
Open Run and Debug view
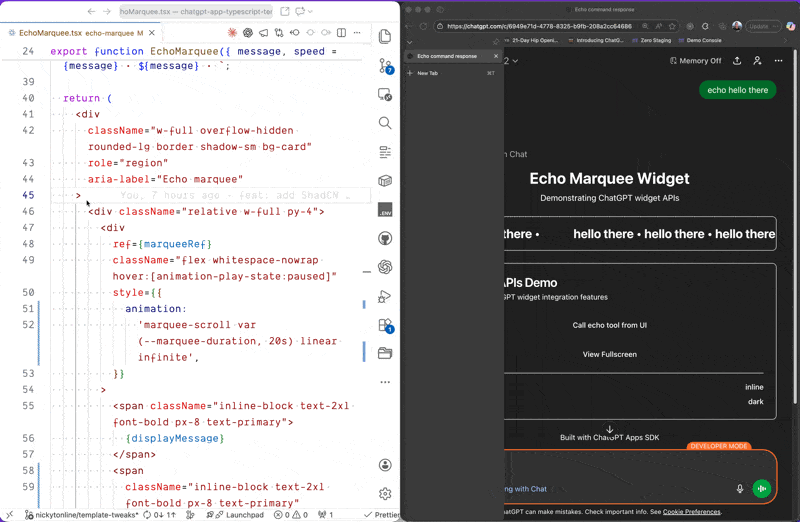(385, 296)
